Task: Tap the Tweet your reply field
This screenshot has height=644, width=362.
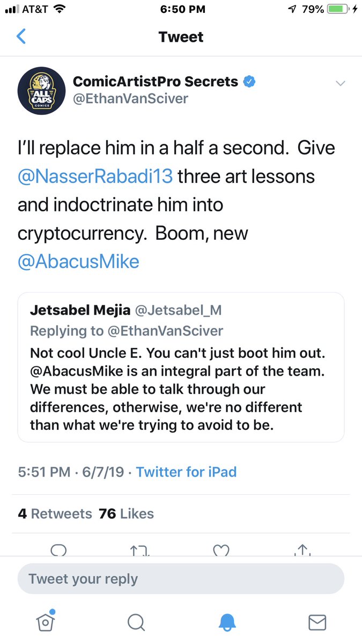Action: pyautogui.click(x=181, y=579)
